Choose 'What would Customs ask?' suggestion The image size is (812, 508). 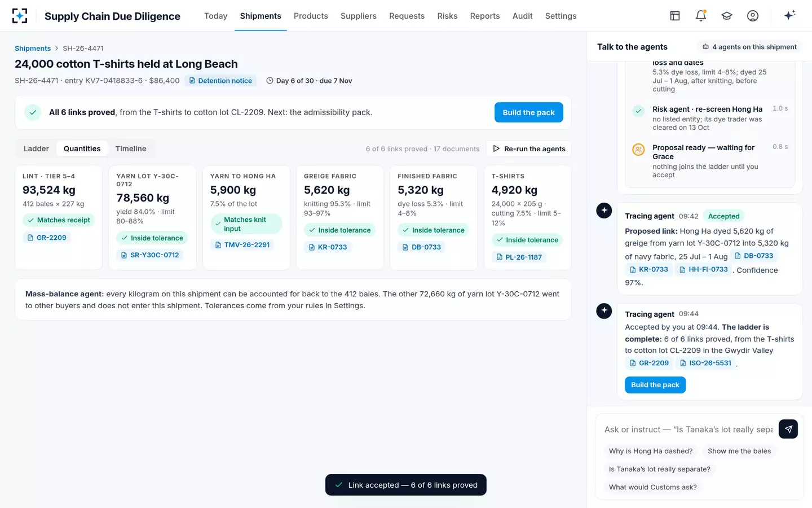pos(653,487)
